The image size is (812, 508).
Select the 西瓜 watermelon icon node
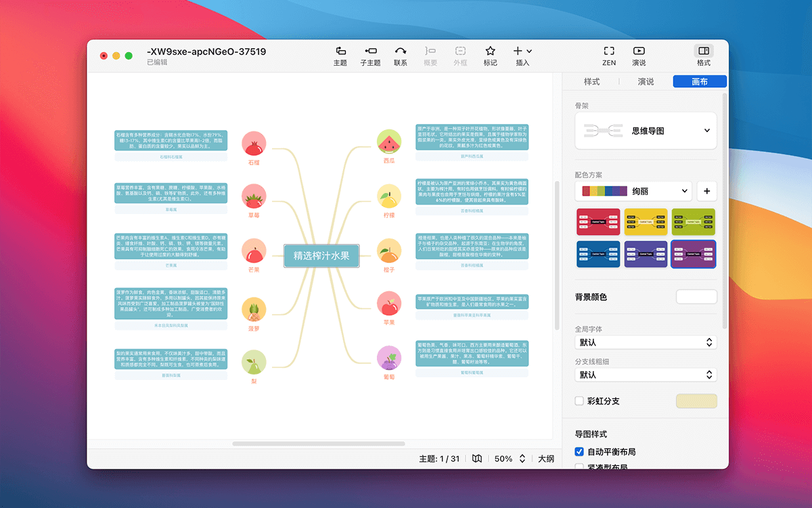point(389,142)
